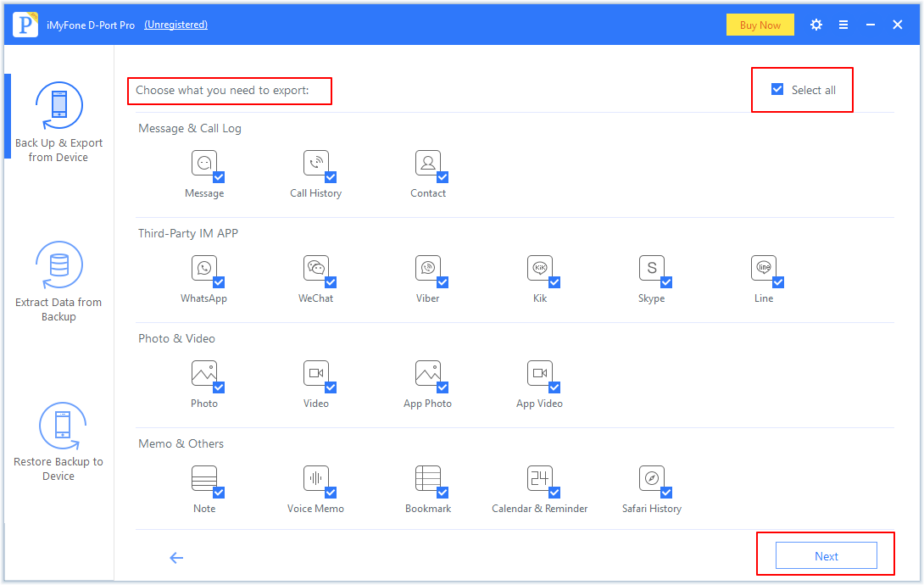Toggle the Safari History checkbox
The image size is (924, 585).
click(x=666, y=493)
